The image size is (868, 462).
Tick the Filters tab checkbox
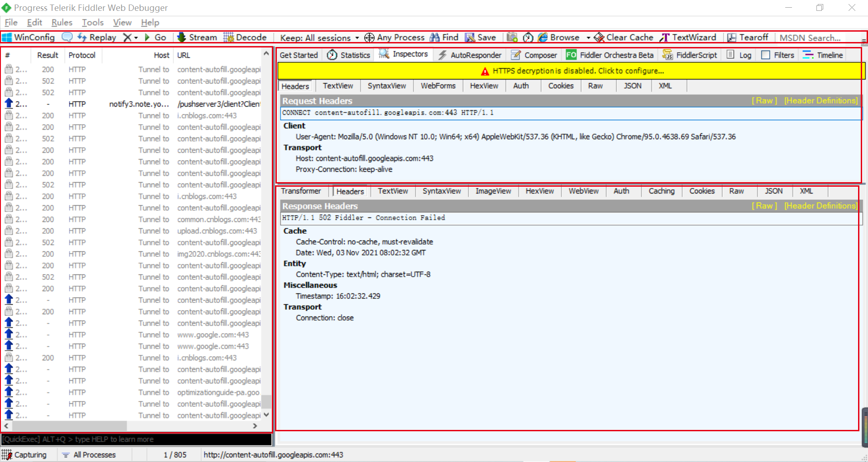pyautogui.click(x=766, y=55)
